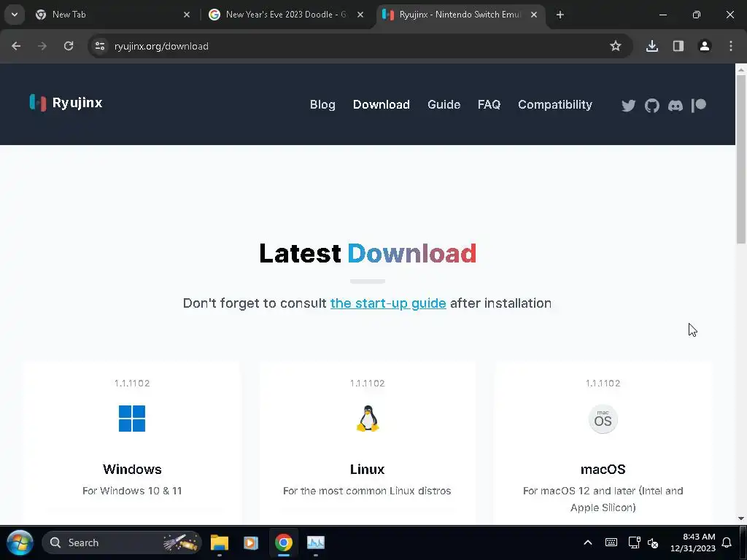Image resolution: width=747 pixels, height=560 pixels.
Task: Click version 1.1.1102 above Windows
Action: [x=132, y=384]
